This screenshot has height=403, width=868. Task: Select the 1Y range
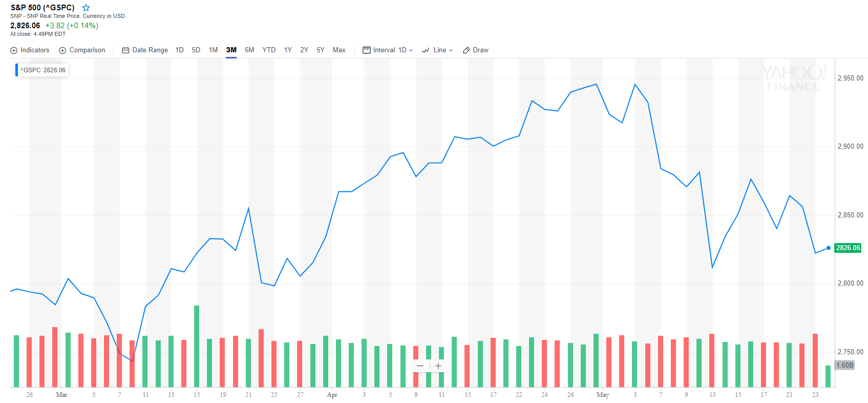point(287,50)
